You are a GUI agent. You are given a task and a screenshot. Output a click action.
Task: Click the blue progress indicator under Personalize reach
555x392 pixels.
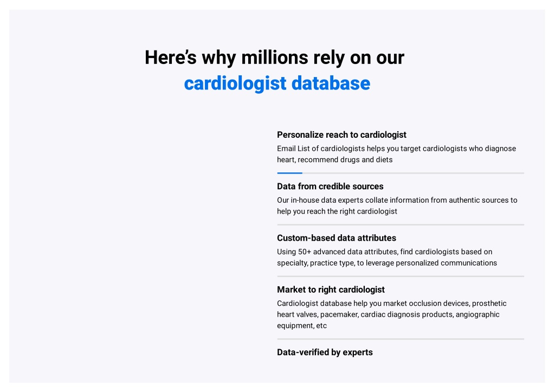289,173
